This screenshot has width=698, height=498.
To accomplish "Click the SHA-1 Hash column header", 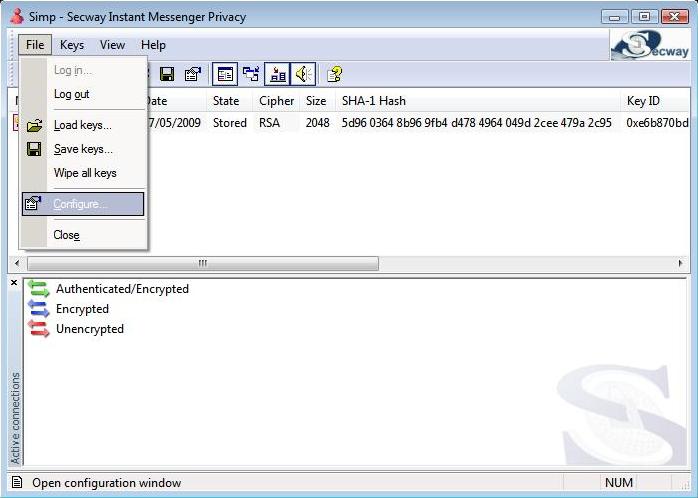I will coord(478,101).
